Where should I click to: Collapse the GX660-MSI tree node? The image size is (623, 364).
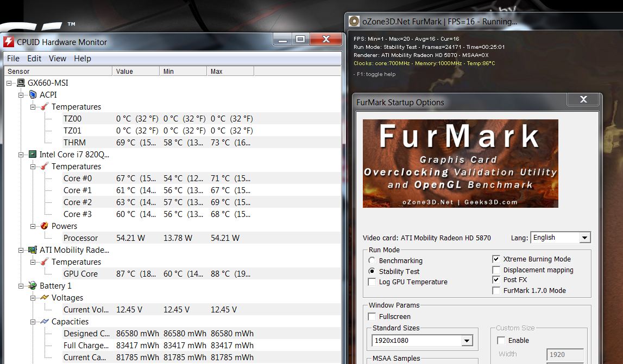9,83
